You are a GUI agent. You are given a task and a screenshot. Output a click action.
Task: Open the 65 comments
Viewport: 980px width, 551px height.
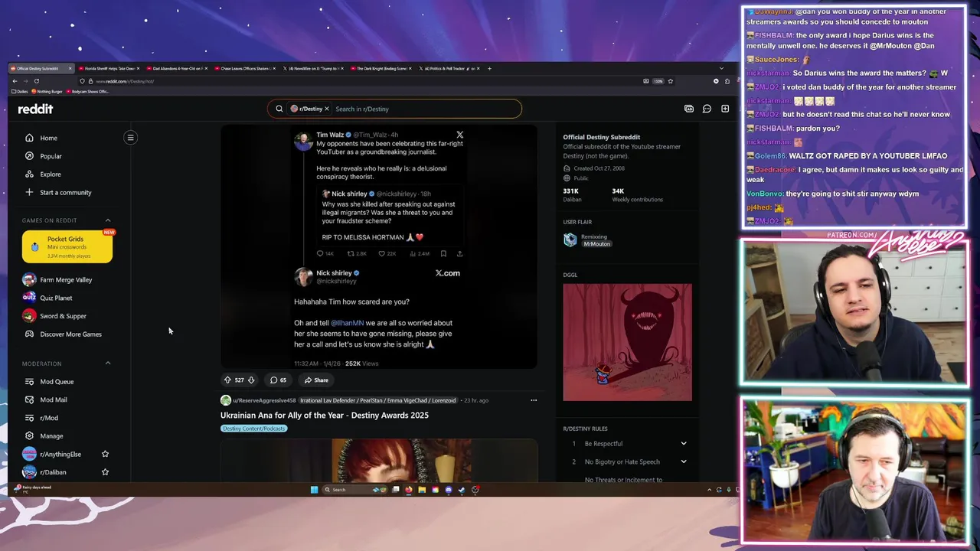coord(278,380)
